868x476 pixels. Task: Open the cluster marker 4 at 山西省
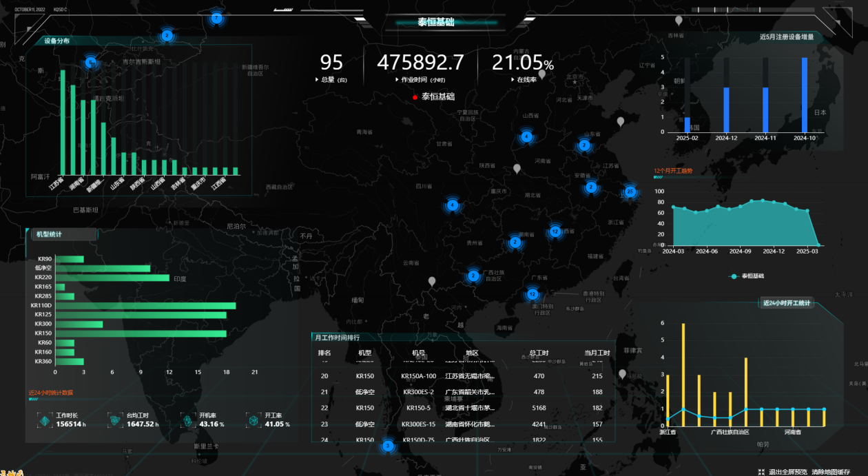(527, 136)
